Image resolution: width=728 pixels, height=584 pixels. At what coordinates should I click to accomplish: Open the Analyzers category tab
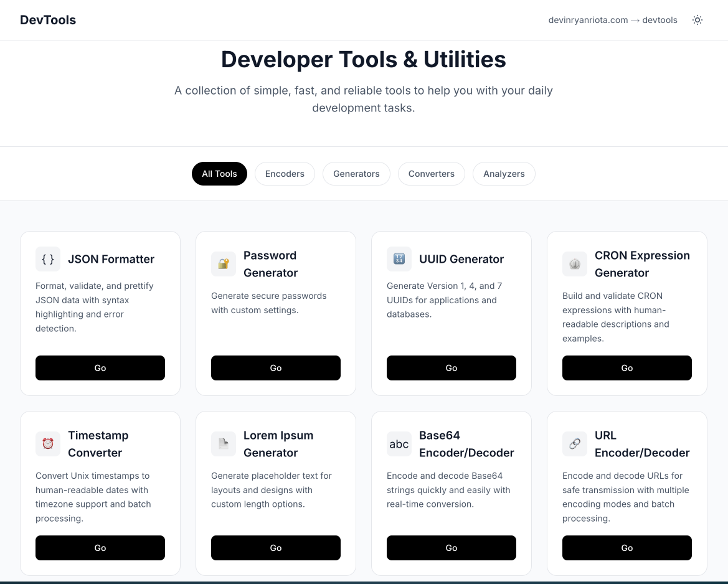504,174
